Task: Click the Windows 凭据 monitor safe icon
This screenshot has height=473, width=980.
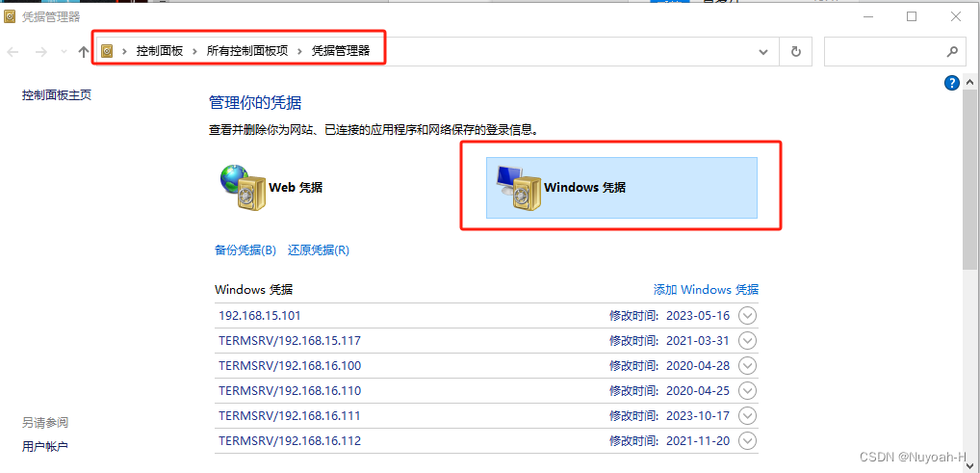Action: pos(519,187)
